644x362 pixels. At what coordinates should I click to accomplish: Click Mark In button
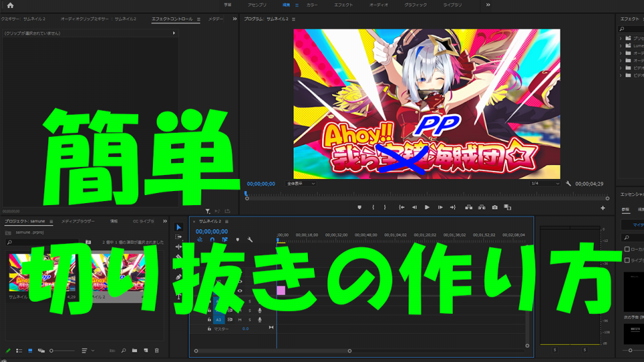[373, 208]
